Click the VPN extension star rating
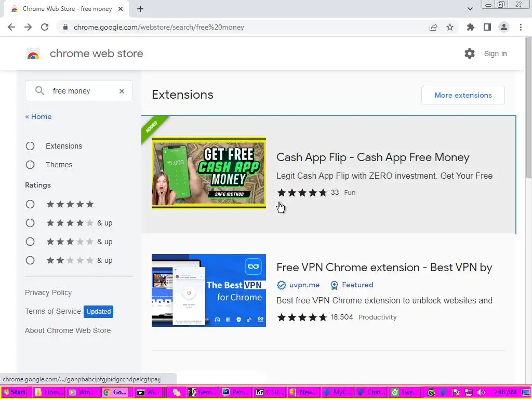The width and height of the screenshot is (532, 399). tap(302, 317)
